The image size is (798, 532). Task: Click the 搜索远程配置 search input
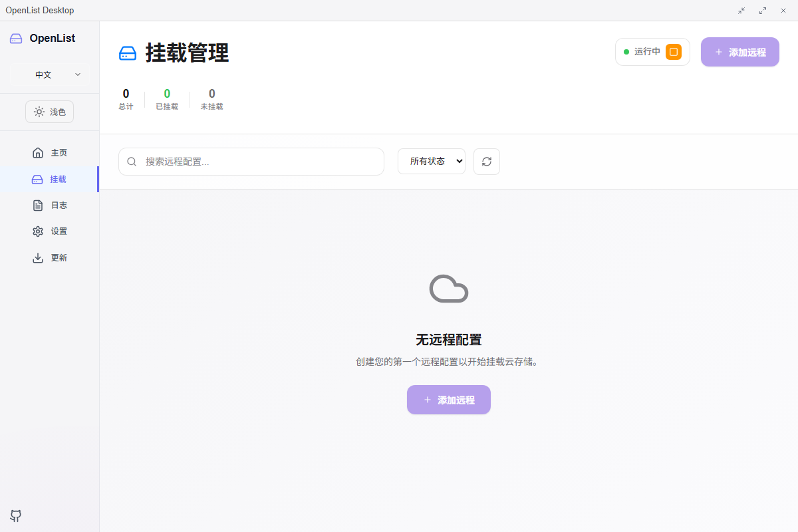pos(251,161)
